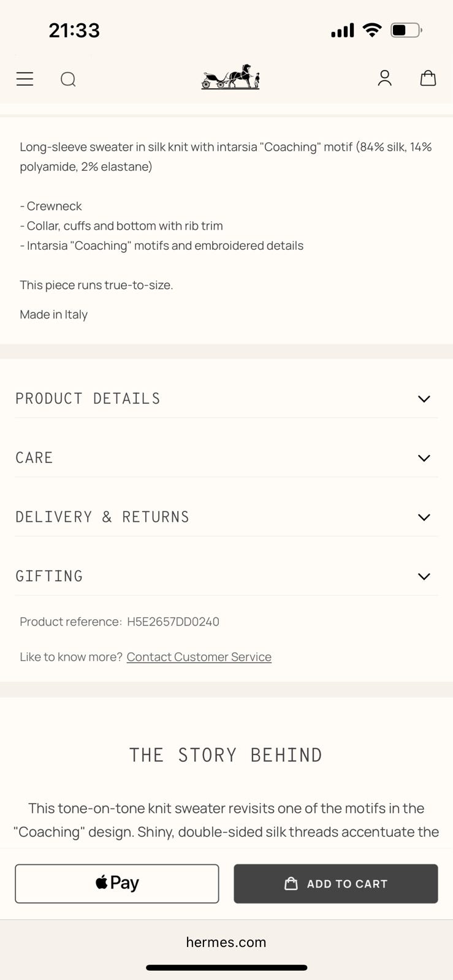Image resolution: width=453 pixels, height=980 pixels.
Task: Pay with the Apple Pay button
Action: [117, 883]
